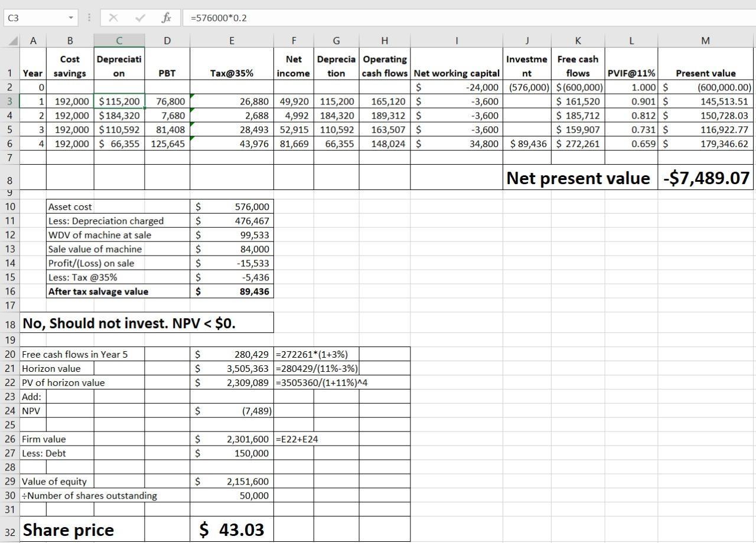The width and height of the screenshot is (756, 543).
Task: Click the NPV result -$7,489.07
Action: (706, 178)
